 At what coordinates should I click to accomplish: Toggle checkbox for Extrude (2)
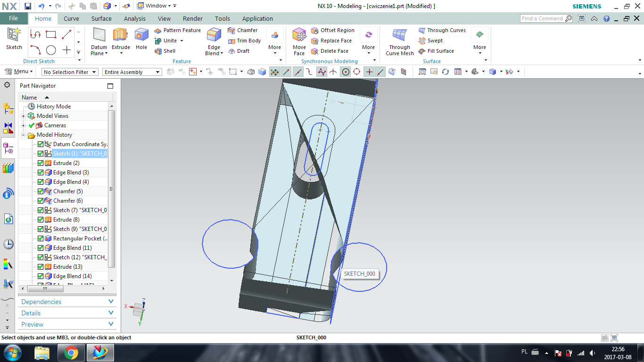click(41, 163)
